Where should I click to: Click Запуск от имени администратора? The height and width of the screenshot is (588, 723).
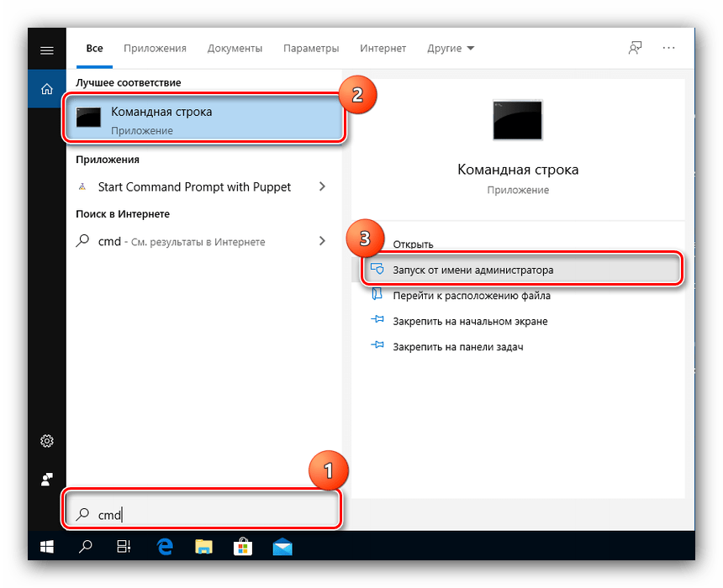point(472,270)
